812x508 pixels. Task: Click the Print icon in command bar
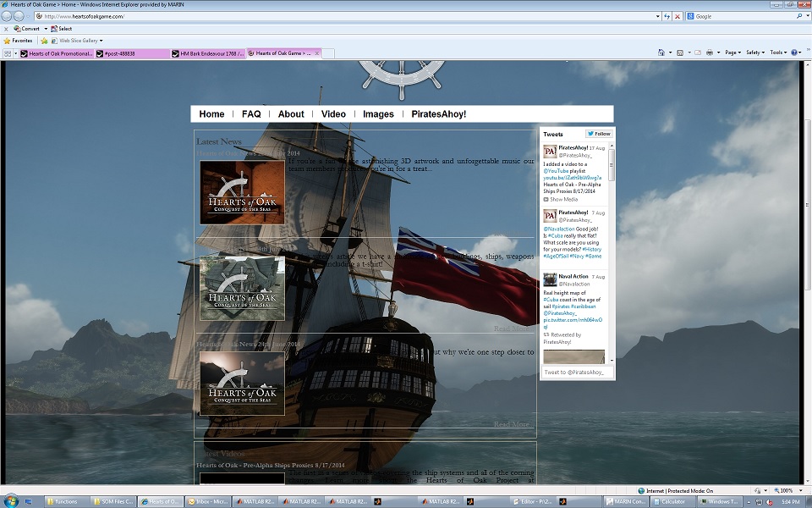pos(710,52)
